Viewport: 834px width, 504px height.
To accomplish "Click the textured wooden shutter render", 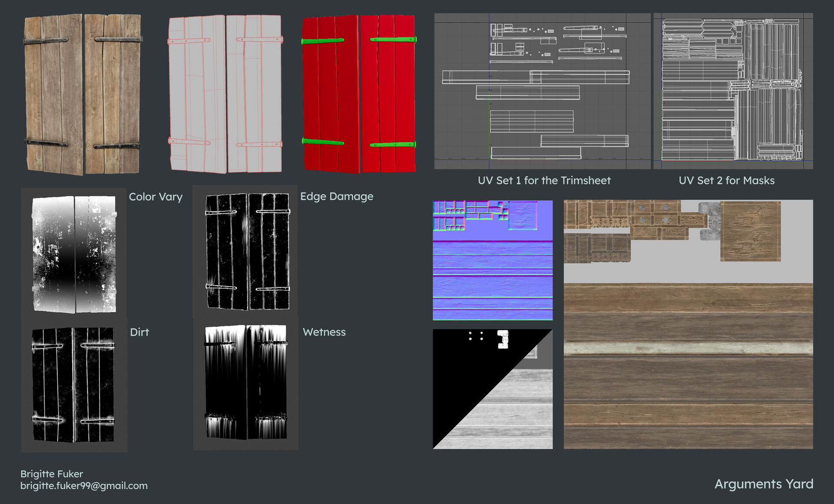I will (x=83, y=93).
